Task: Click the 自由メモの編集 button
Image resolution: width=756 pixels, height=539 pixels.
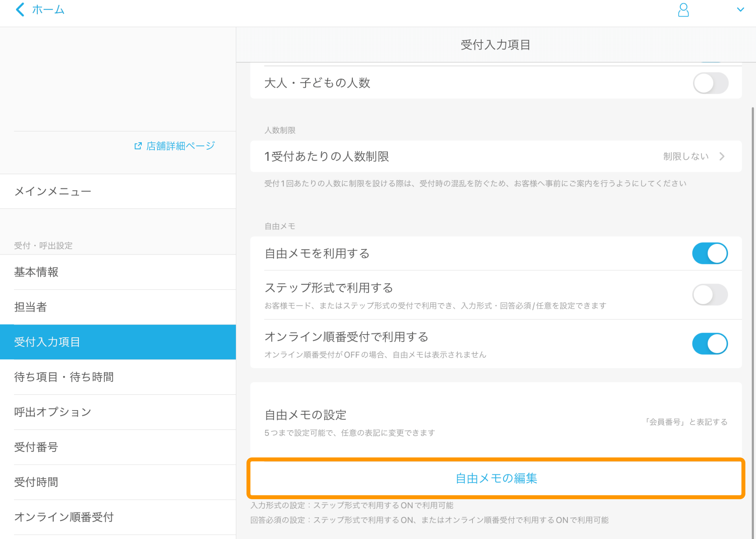Action: point(496,478)
